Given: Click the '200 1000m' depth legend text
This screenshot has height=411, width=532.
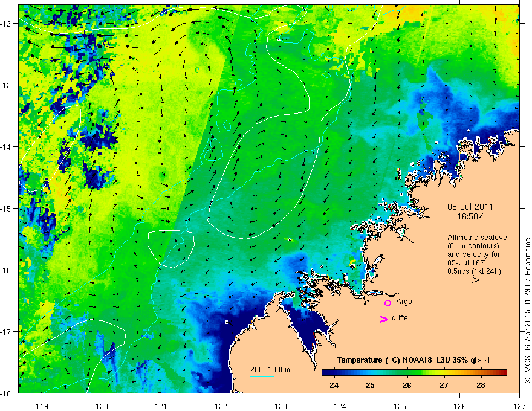Looking at the screenshot, I should (x=270, y=370).
